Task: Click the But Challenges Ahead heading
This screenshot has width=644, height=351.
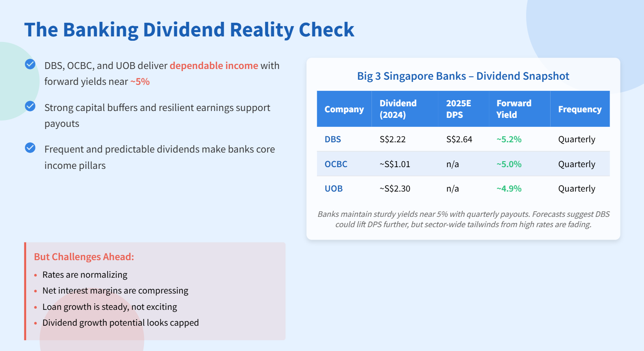Action: coord(84,257)
